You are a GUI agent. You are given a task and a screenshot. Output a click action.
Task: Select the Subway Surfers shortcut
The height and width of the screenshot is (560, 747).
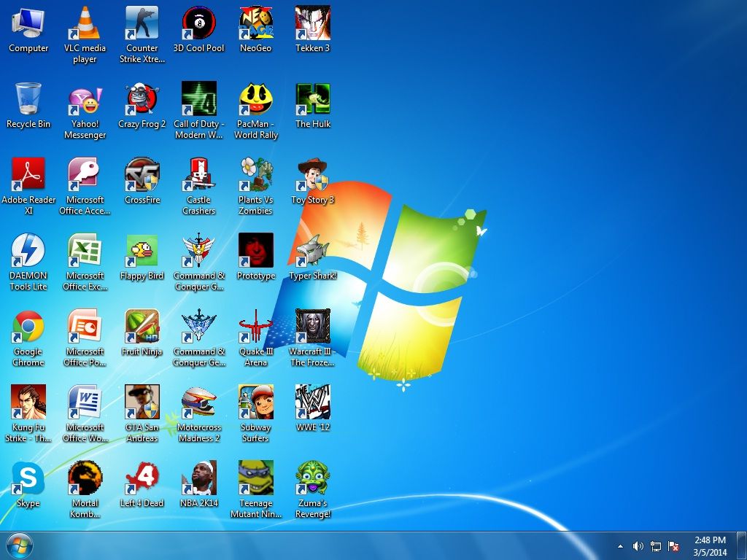(x=256, y=402)
